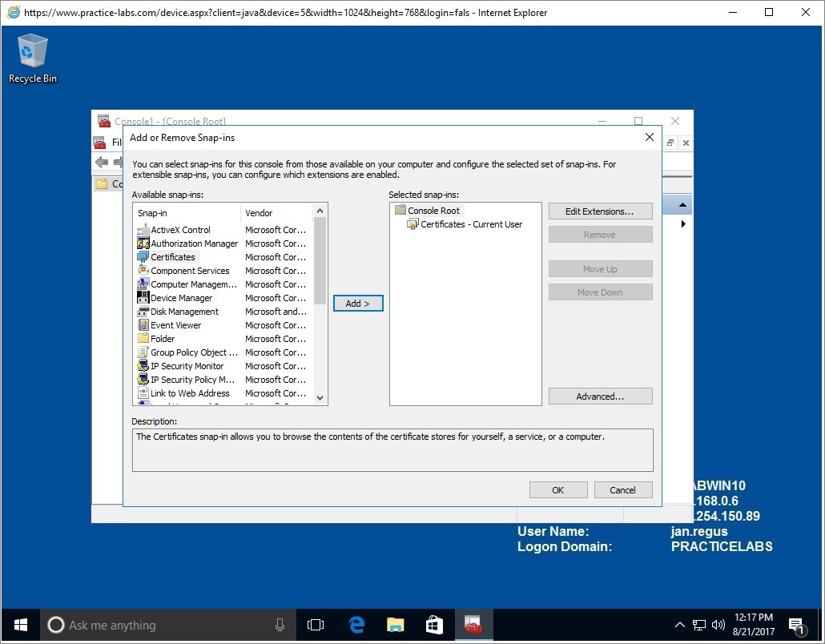
Task: Select Certificates - Current User tree entry
Action: click(472, 224)
